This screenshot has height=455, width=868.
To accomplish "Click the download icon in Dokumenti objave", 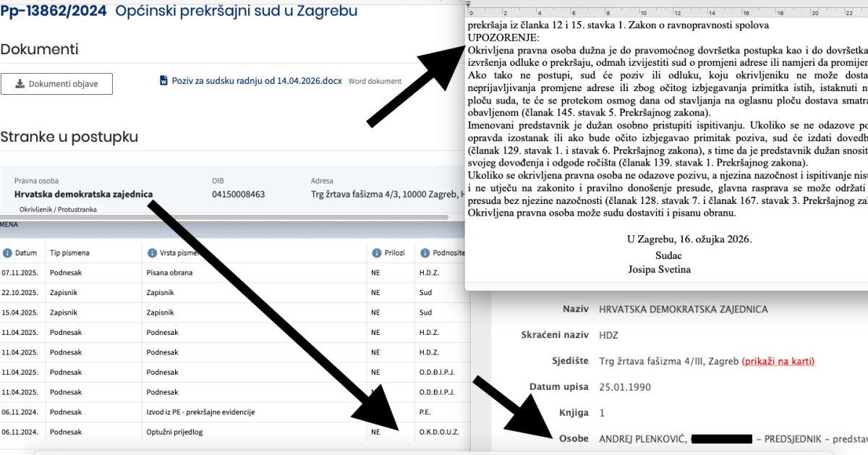I will (x=20, y=84).
